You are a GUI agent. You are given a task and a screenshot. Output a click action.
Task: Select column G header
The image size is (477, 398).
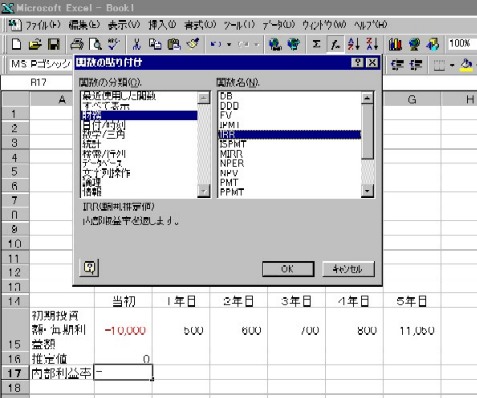(x=412, y=99)
